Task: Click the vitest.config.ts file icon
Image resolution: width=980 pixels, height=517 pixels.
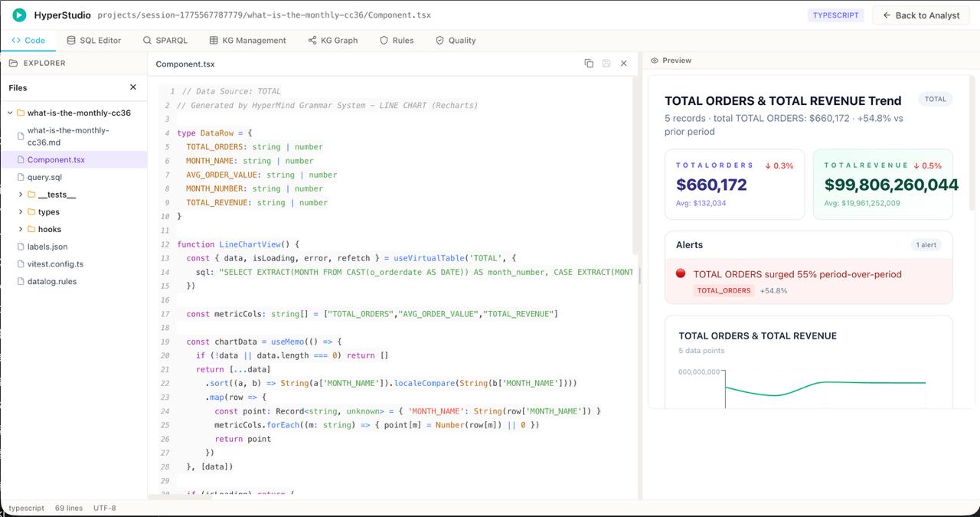Action: click(21, 263)
